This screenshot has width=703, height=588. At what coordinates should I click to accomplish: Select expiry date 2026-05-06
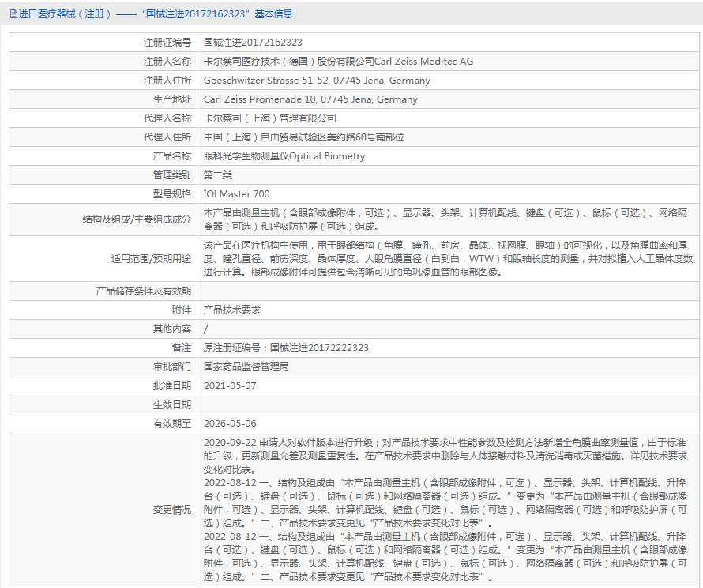[x=230, y=424]
